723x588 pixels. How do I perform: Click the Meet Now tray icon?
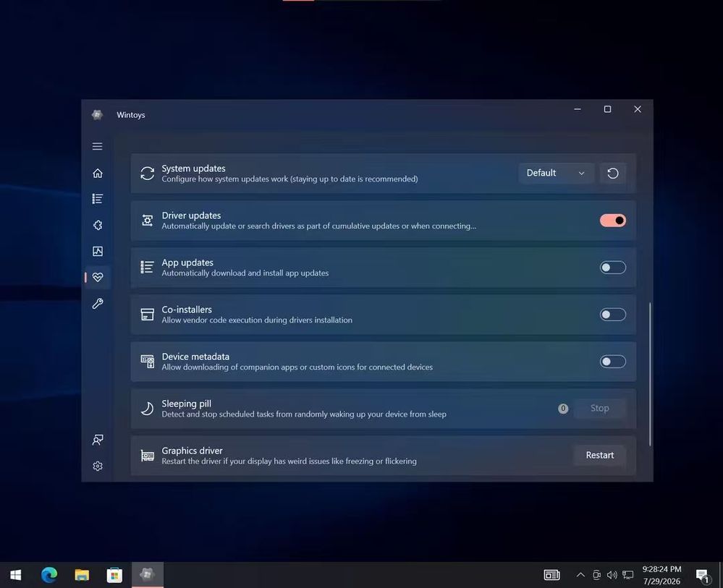tap(596, 575)
